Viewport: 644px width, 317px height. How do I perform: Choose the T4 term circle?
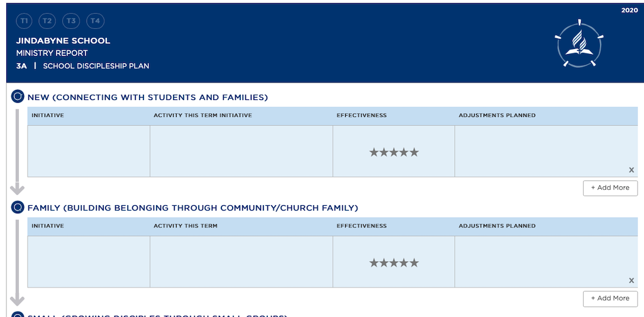95,21
